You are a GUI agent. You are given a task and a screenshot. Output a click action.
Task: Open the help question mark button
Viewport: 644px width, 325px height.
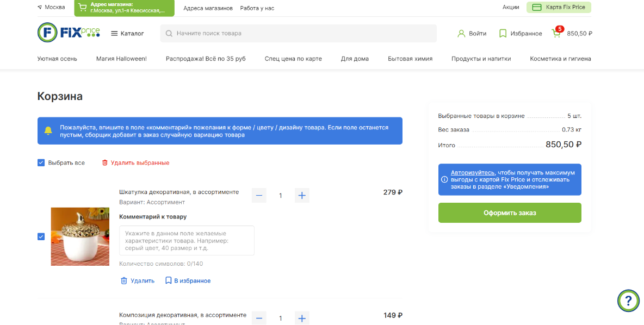point(628,301)
